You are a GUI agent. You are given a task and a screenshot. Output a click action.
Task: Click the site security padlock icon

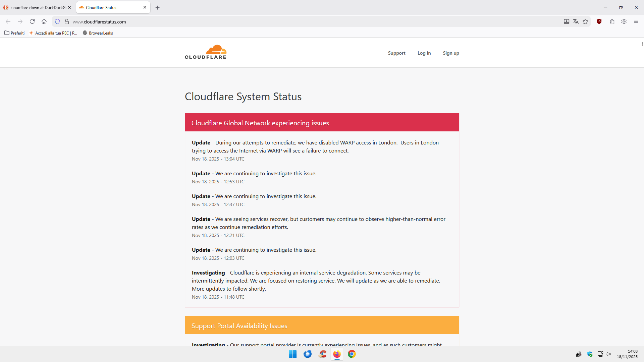point(67,21)
